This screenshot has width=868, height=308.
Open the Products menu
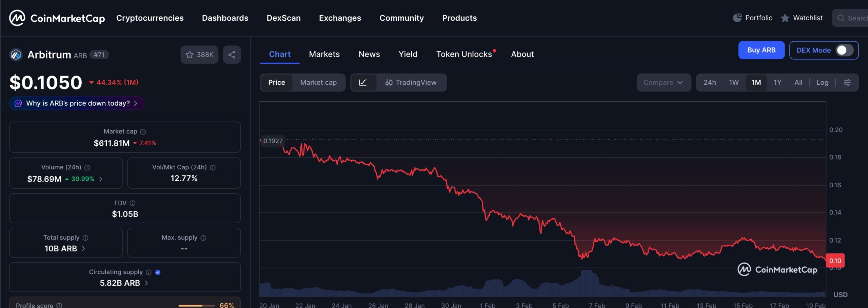click(x=459, y=18)
